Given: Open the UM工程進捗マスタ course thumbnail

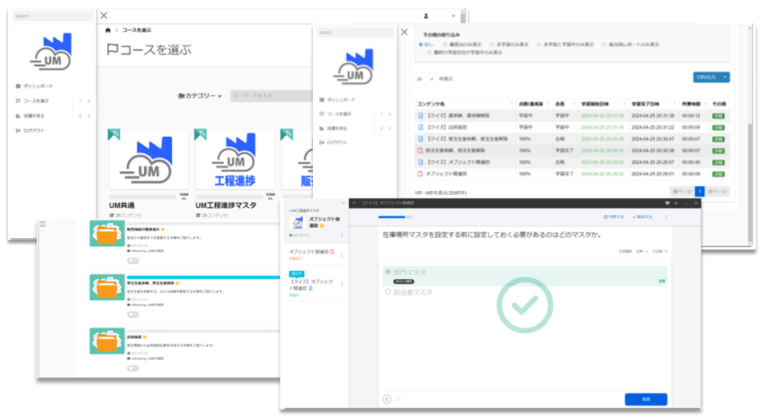Looking at the screenshot, I should pos(235,160).
